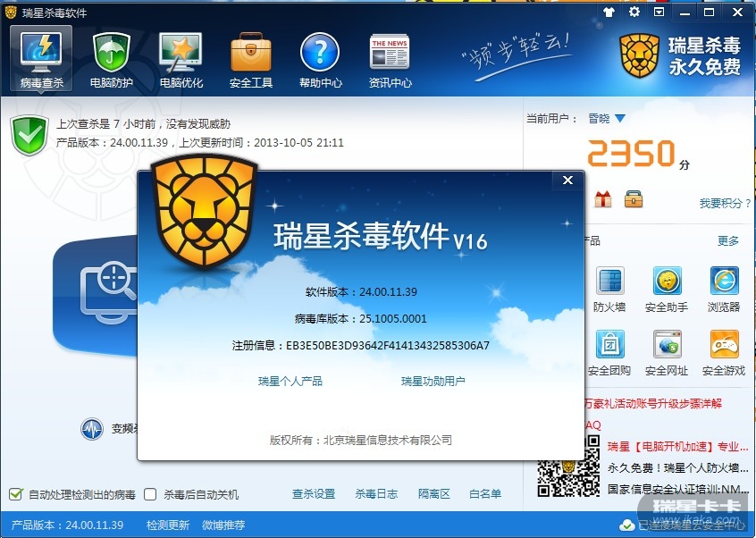The height and width of the screenshot is (538, 756).
Task: Click the 病毒库版本:25.1005.0001 text
Action: 361,319
